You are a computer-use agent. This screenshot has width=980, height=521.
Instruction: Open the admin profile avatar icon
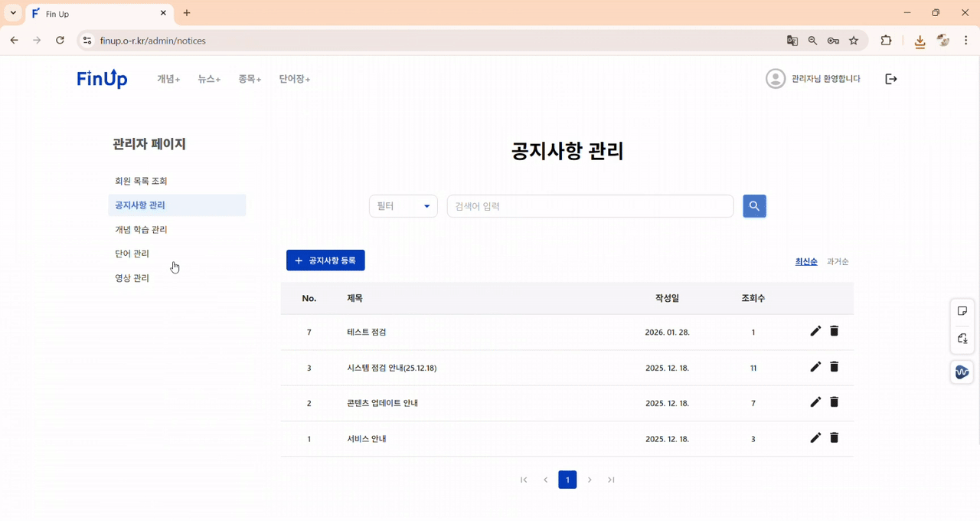[775, 78]
